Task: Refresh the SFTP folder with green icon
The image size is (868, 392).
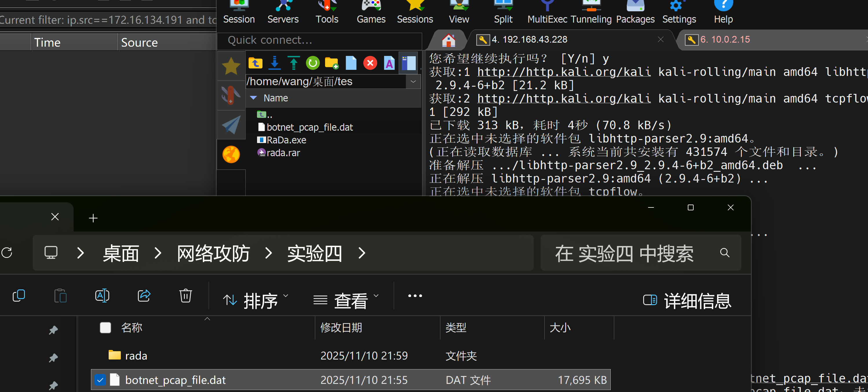Action: pos(312,63)
